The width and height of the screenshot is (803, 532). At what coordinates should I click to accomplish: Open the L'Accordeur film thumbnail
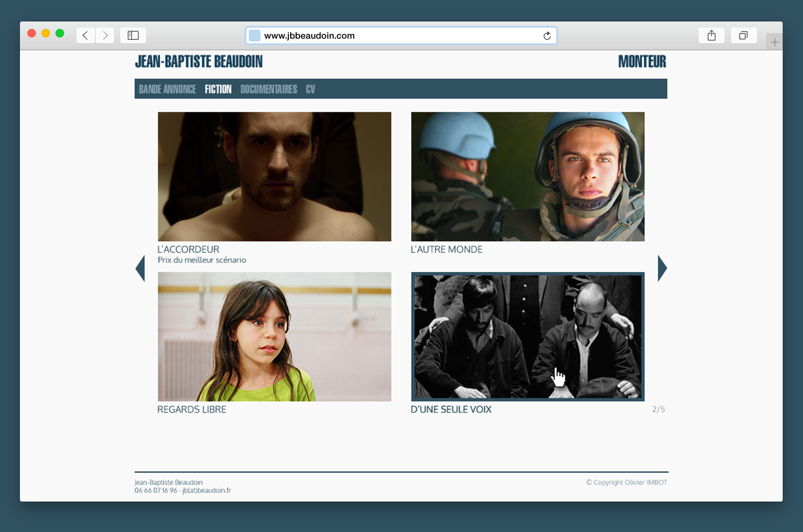(275, 176)
